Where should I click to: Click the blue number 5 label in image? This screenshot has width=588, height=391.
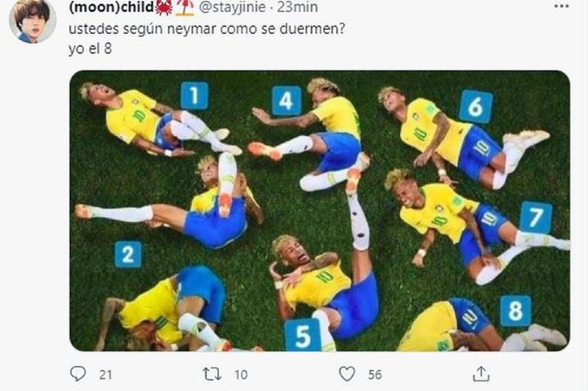[x=303, y=335]
